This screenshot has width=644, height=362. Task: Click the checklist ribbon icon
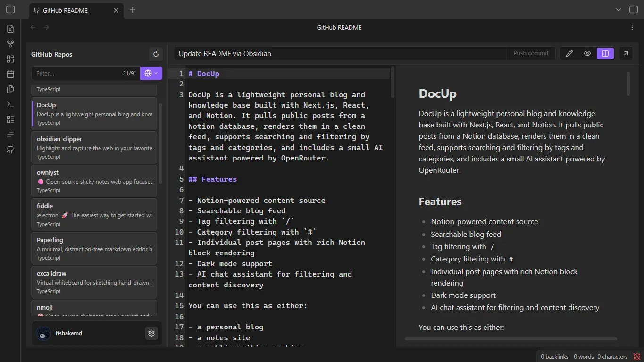pos(10,119)
